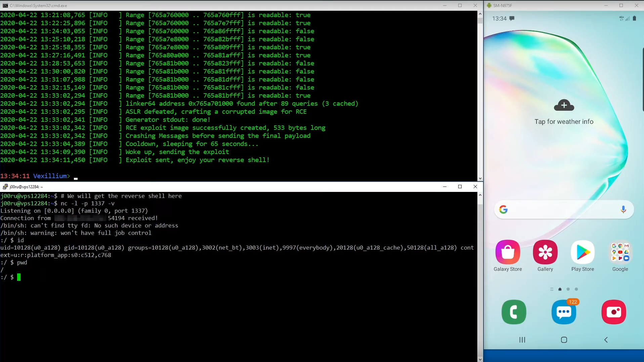
Task: Open the Phone dialer app
Action: tap(514, 312)
